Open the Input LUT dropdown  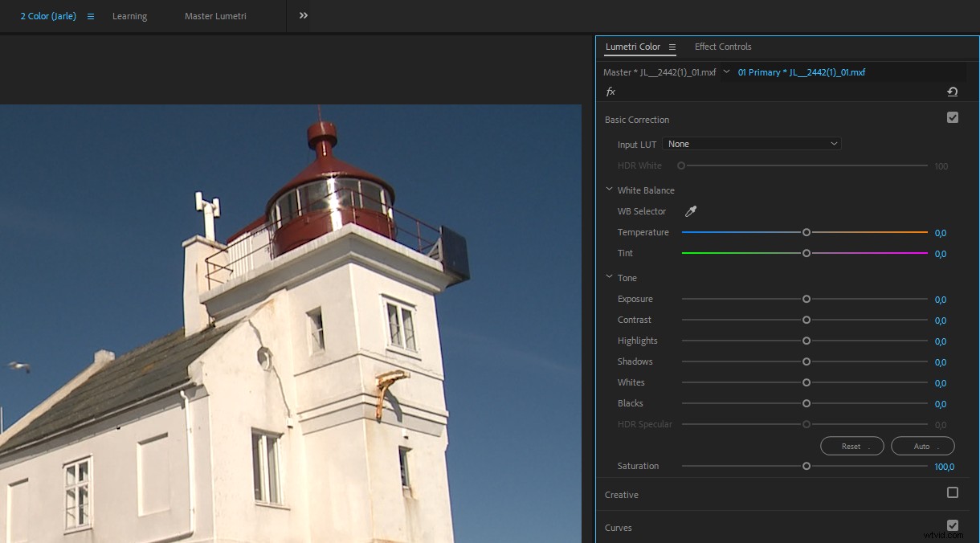tap(752, 143)
